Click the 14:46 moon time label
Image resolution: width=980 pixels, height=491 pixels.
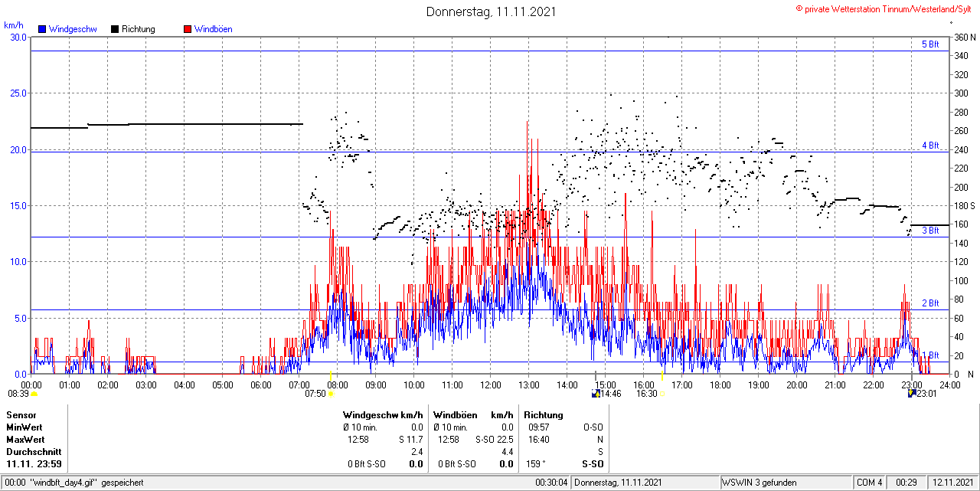(611, 394)
